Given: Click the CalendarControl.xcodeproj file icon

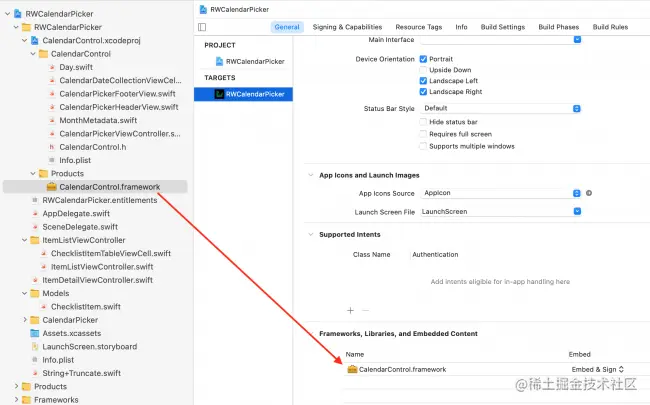Looking at the screenshot, I should [x=35, y=40].
